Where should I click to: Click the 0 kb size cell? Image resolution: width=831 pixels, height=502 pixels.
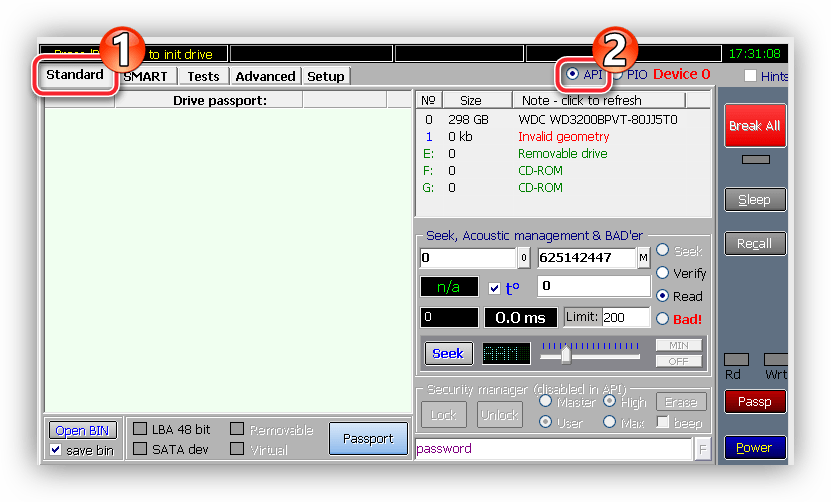[460, 137]
